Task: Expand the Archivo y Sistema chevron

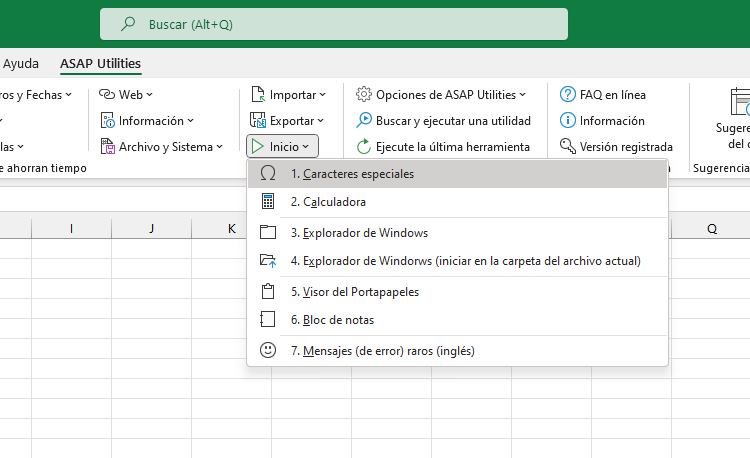Action: click(220, 146)
